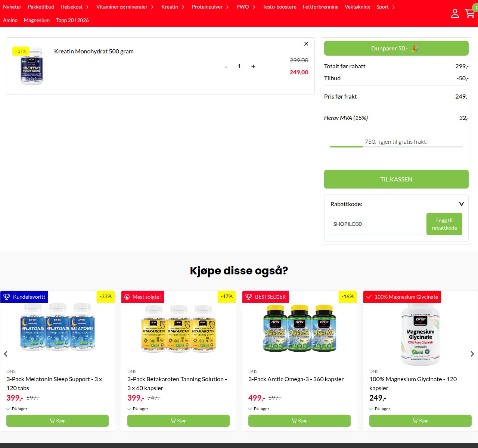
Task: Open the shopping cart icon
Action: pyautogui.click(x=470, y=13)
